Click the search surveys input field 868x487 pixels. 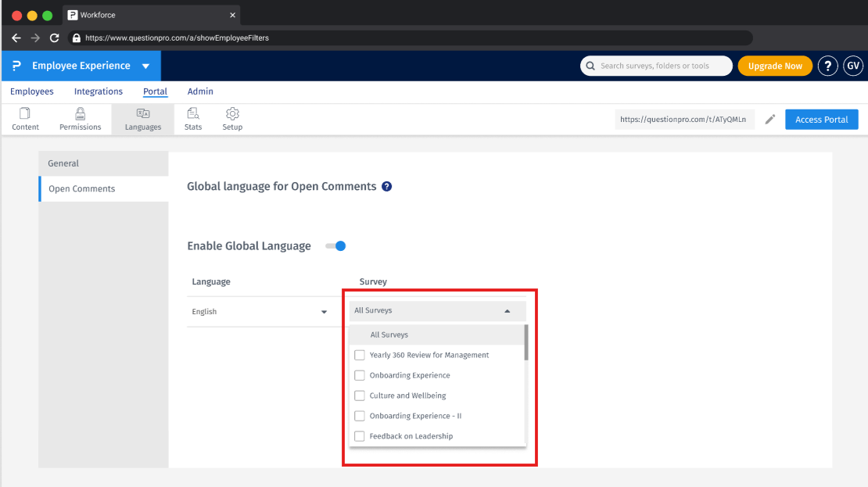(656, 66)
